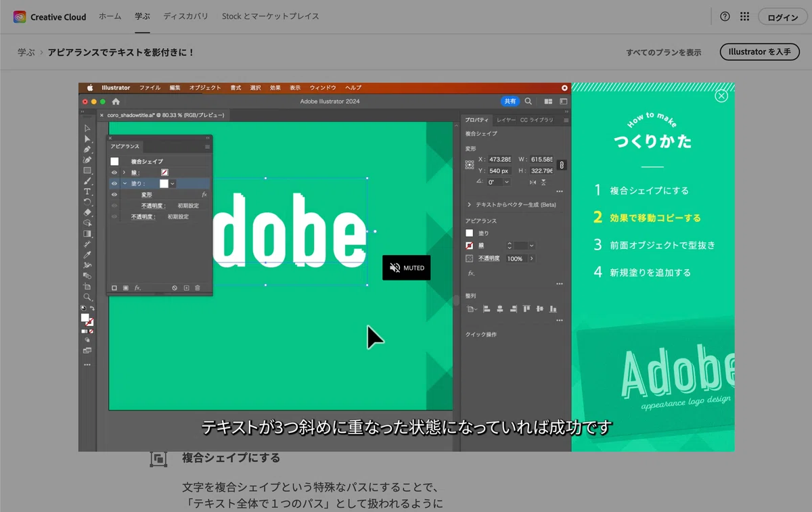Viewport: 812px width, 512px height.
Task: Select the Curvature tool
Action: 87,160
